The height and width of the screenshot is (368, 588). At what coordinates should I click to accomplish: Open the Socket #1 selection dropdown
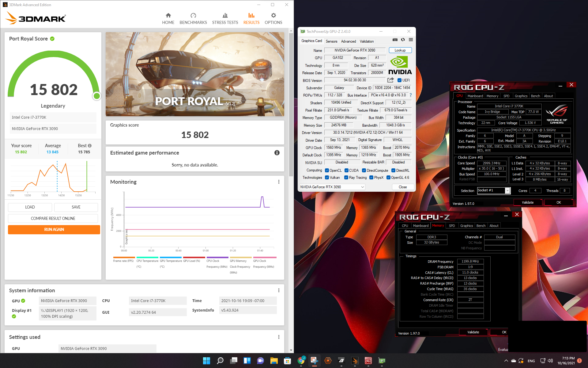[x=494, y=191]
